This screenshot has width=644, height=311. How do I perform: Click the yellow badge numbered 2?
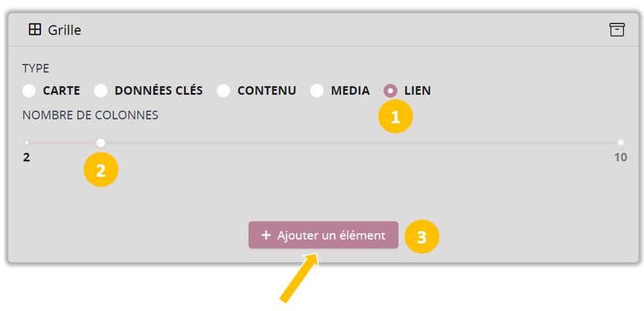click(101, 171)
